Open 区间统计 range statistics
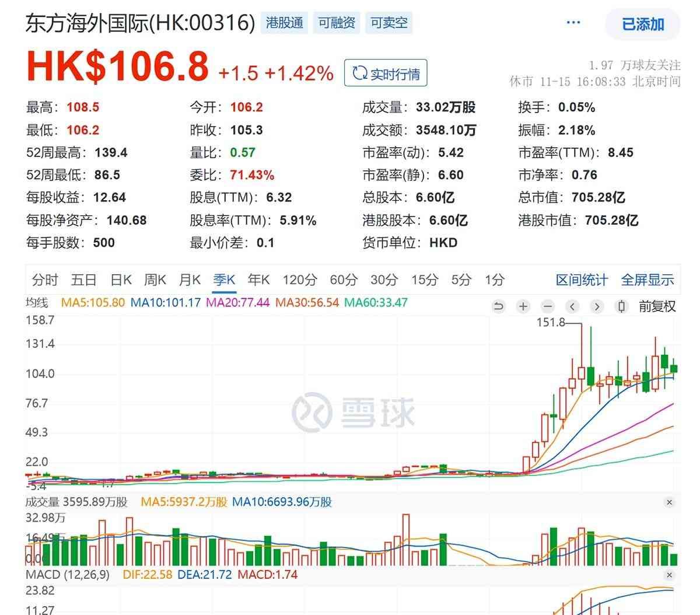 pos(582,280)
